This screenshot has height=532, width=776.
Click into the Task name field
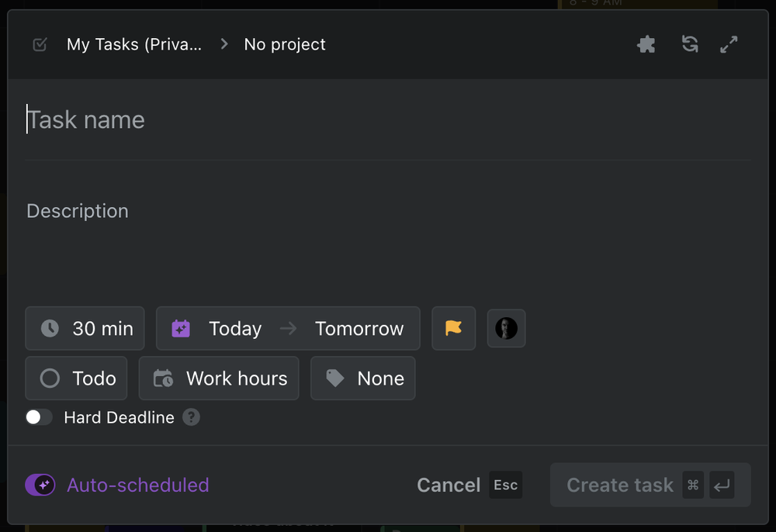pos(388,120)
